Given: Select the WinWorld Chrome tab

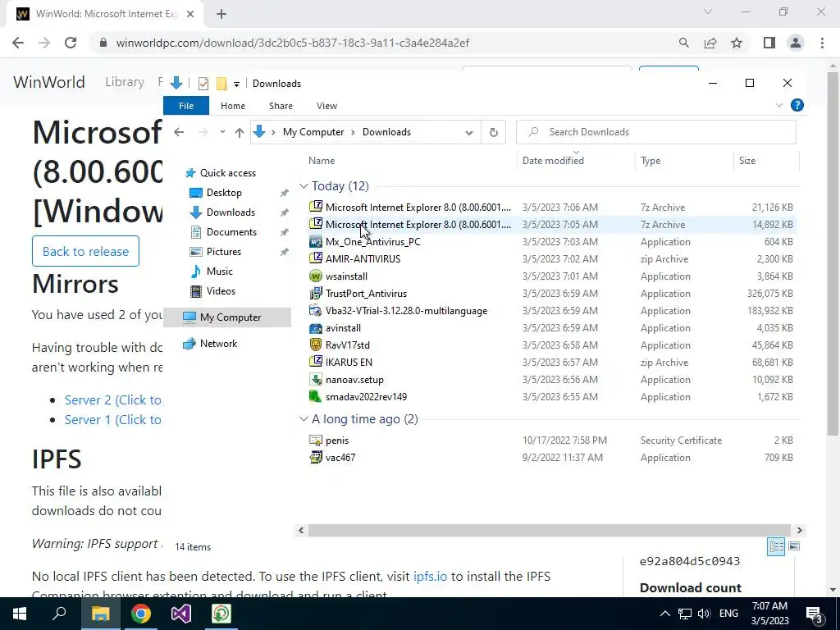Looking at the screenshot, I should pos(106,14).
